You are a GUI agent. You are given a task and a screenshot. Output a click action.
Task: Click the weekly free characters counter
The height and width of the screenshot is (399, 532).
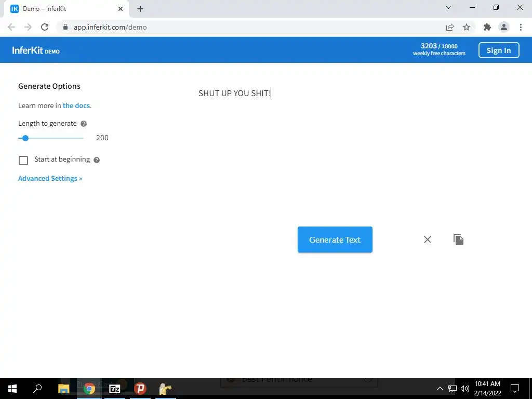click(x=439, y=49)
